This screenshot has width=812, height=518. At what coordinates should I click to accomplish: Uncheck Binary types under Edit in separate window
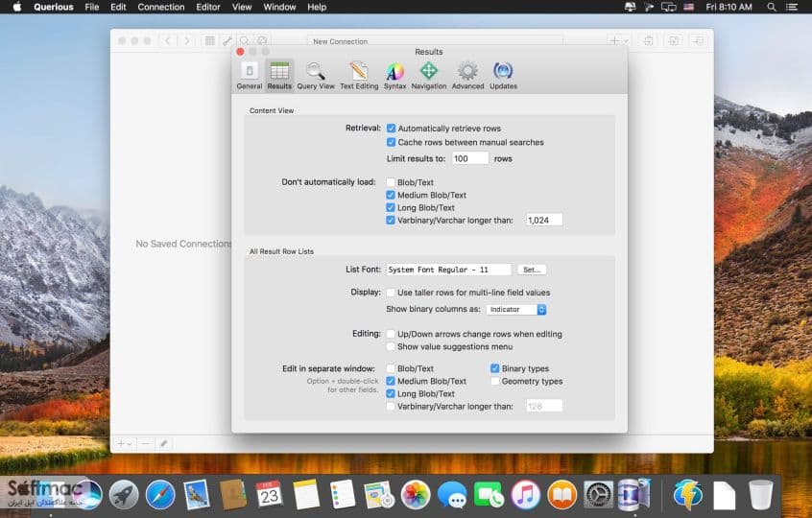pyautogui.click(x=494, y=368)
